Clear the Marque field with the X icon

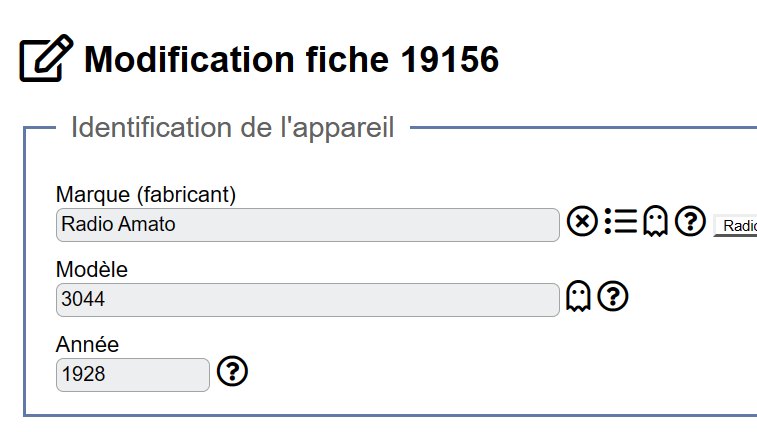pyautogui.click(x=582, y=221)
